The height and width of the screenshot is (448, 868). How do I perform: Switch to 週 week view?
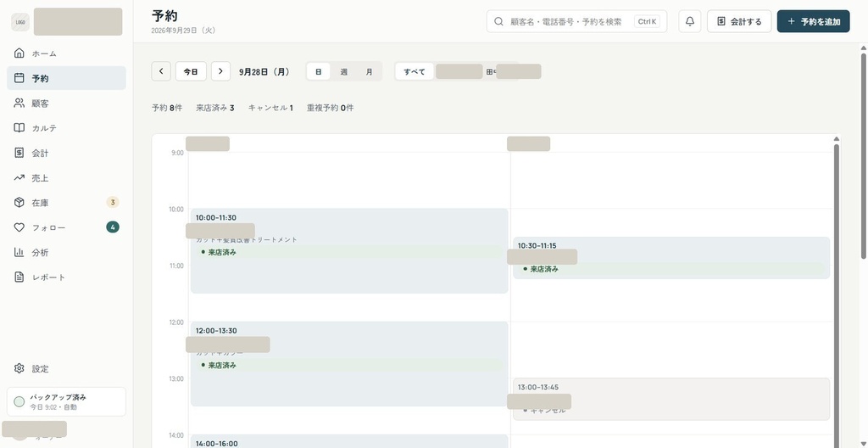click(x=344, y=71)
